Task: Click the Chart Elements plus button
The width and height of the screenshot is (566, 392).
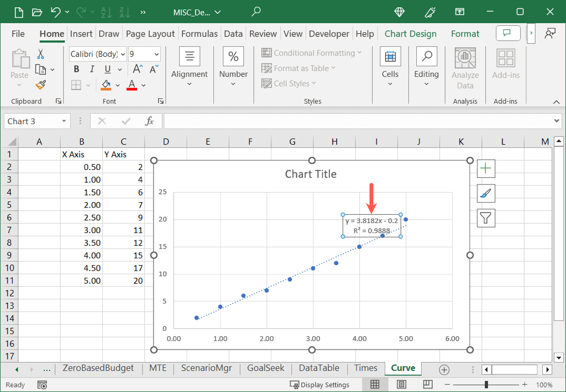Action: coord(486,168)
